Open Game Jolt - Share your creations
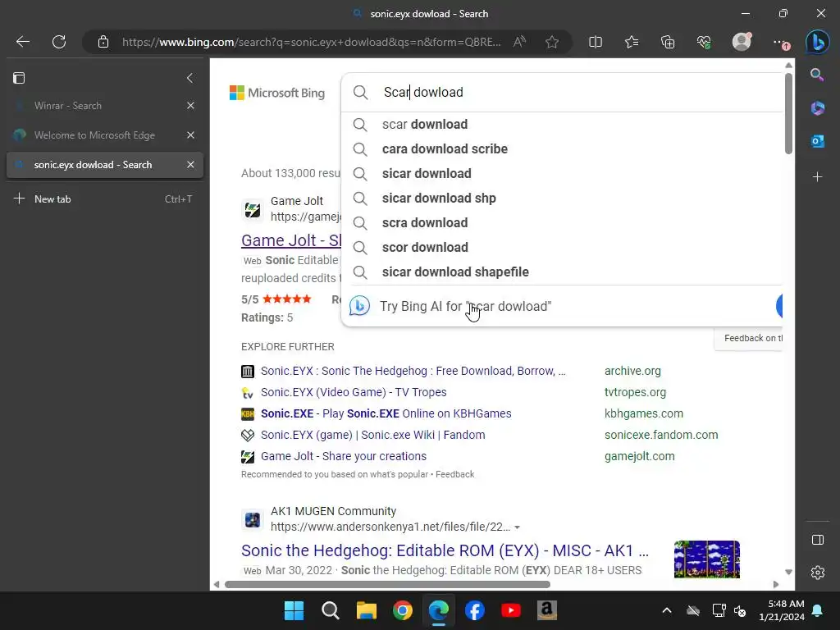Screen dimensions: 840x630 click(x=344, y=456)
